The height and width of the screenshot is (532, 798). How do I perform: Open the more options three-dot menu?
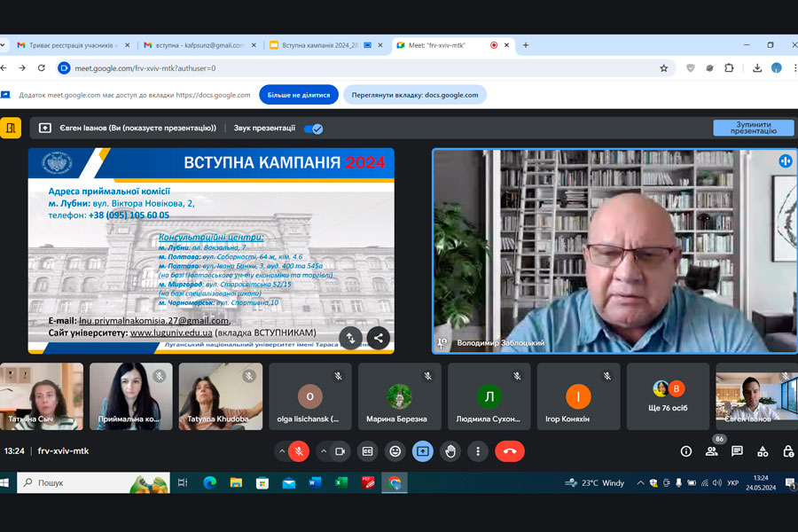point(478,451)
